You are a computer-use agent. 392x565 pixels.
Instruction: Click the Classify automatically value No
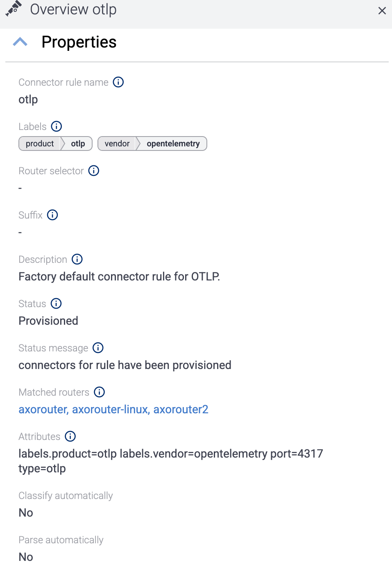pyautogui.click(x=25, y=513)
